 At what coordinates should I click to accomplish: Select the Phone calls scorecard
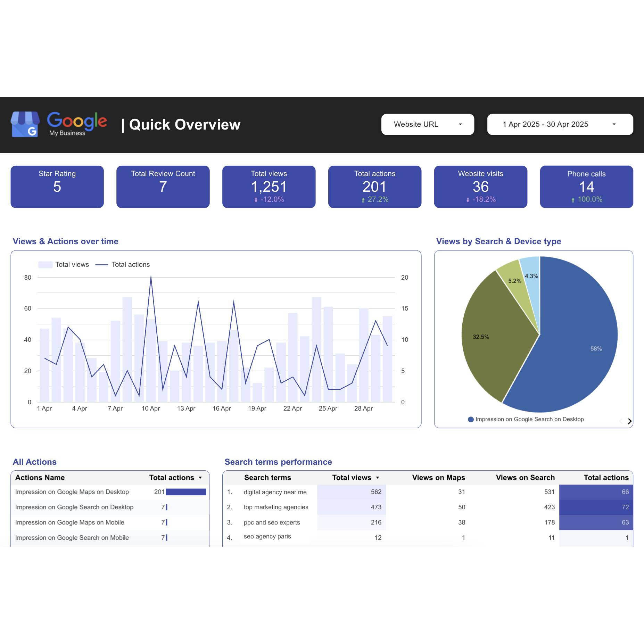[x=586, y=187]
